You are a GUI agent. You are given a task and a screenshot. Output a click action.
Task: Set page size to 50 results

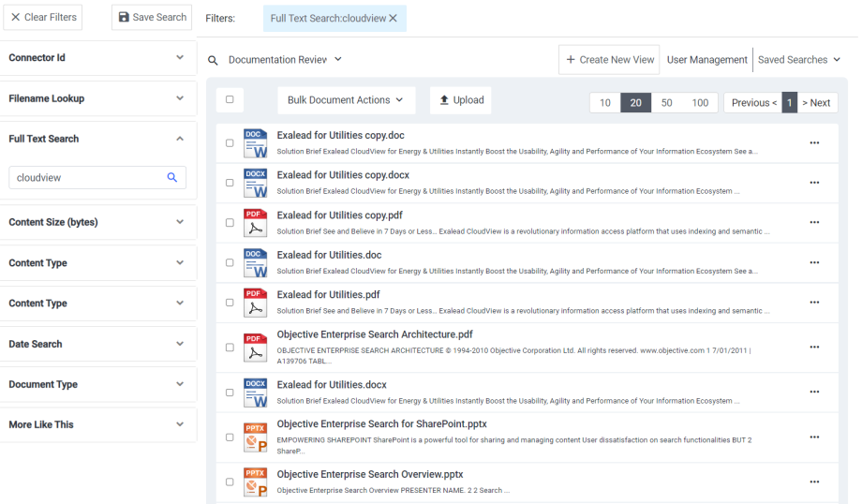point(666,103)
